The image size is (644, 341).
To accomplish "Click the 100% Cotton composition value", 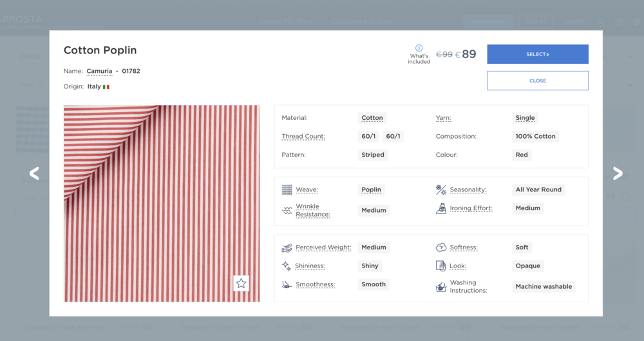I will point(536,136).
